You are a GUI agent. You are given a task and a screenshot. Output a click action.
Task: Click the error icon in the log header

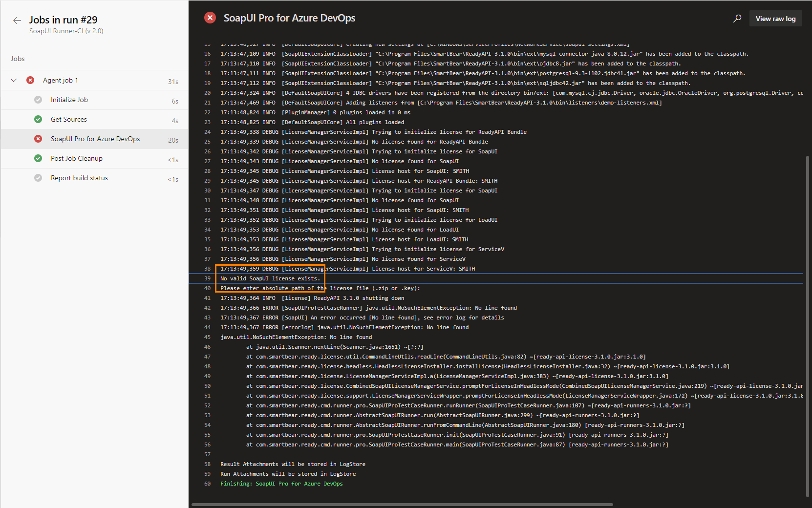[x=210, y=17]
